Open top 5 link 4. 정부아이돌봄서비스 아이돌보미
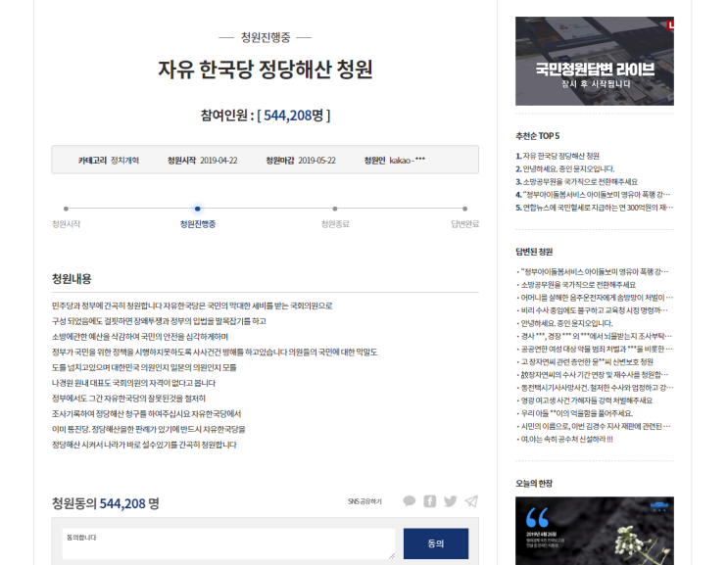Screen dimensions: 728x565 coord(595,195)
